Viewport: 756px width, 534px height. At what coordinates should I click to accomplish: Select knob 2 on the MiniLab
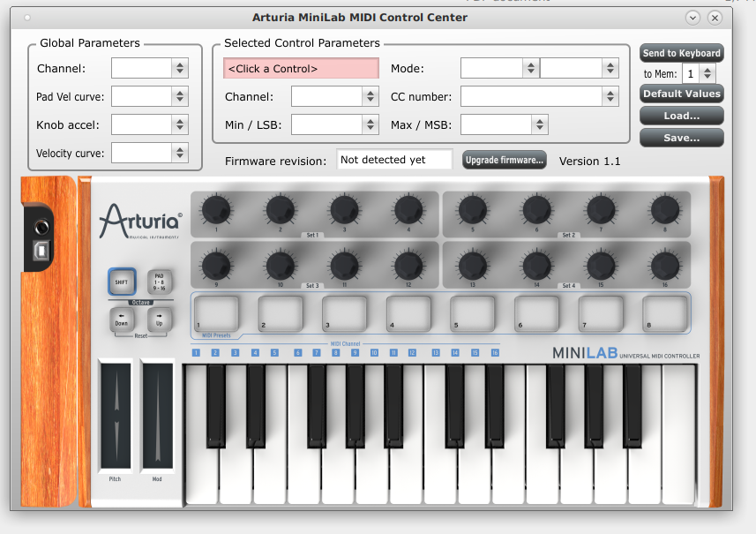[x=281, y=210]
